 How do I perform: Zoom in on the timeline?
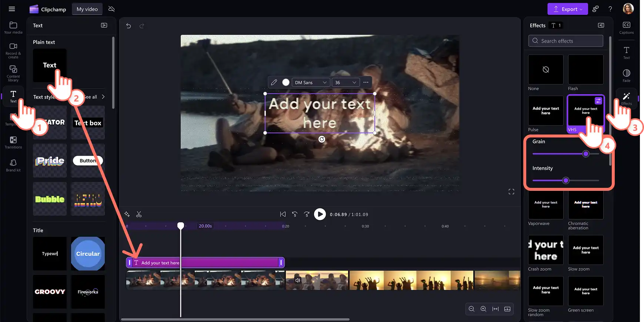coord(483,309)
